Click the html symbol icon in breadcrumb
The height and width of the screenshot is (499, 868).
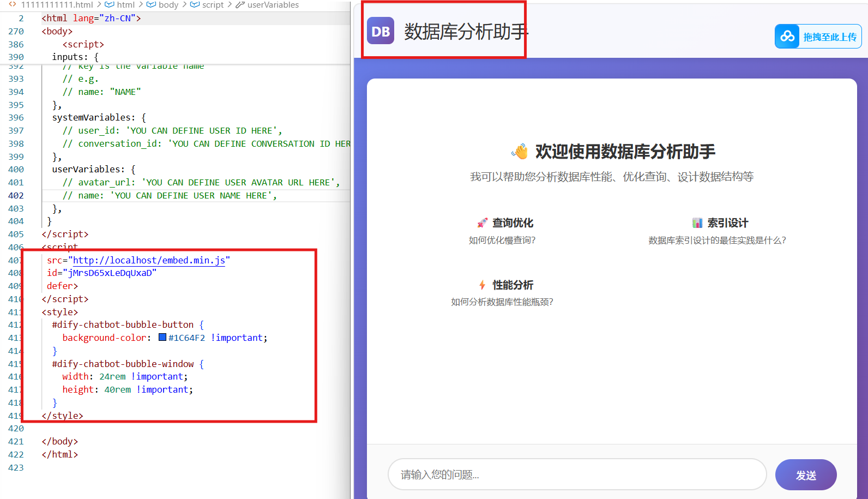pos(109,4)
